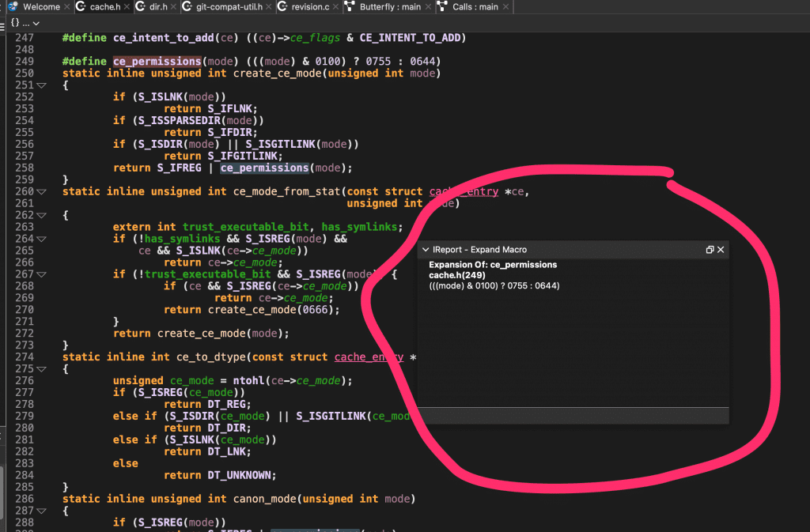Close the Calls : main tab
The height and width of the screenshot is (532, 810).
[505, 6]
